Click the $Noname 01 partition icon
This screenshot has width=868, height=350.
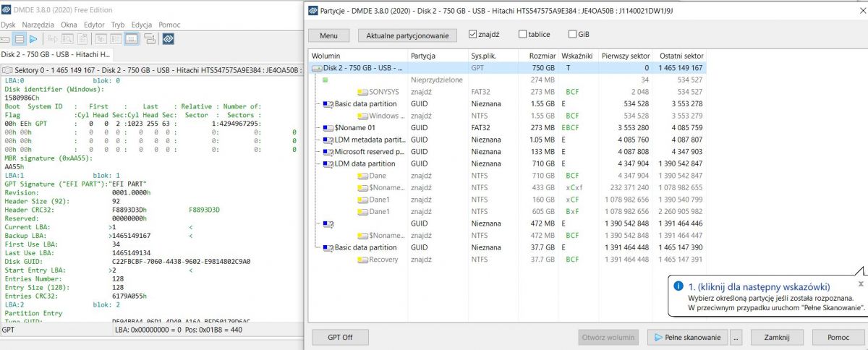(x=328, y=127)
